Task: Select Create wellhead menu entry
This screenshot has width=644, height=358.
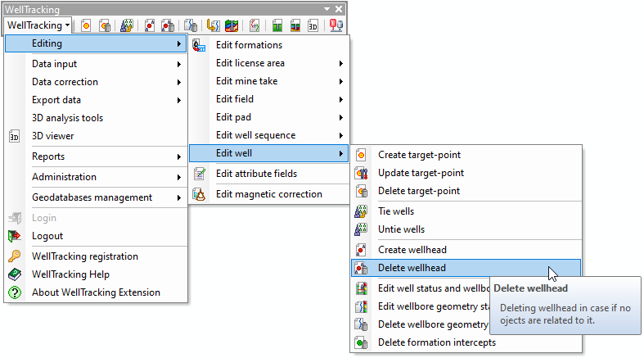Action: (466, 250)
